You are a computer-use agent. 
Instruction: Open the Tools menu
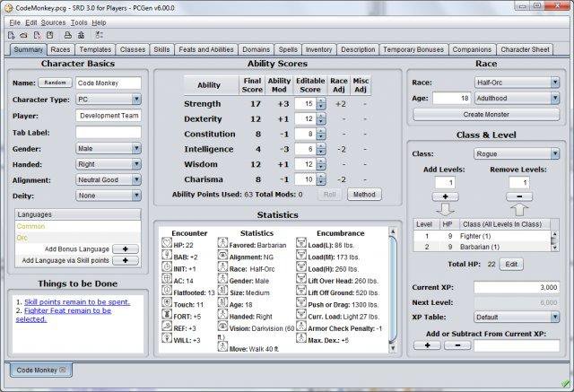coord(79,22)
